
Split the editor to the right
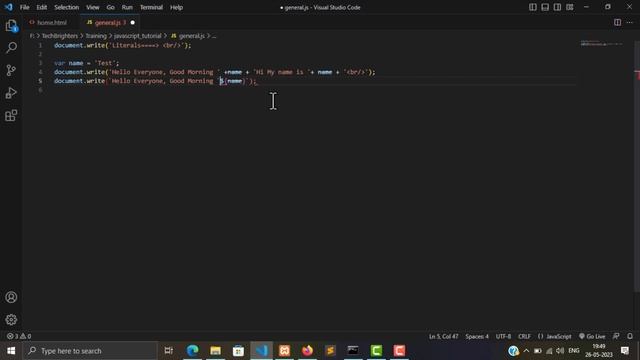tap(618, 22)
